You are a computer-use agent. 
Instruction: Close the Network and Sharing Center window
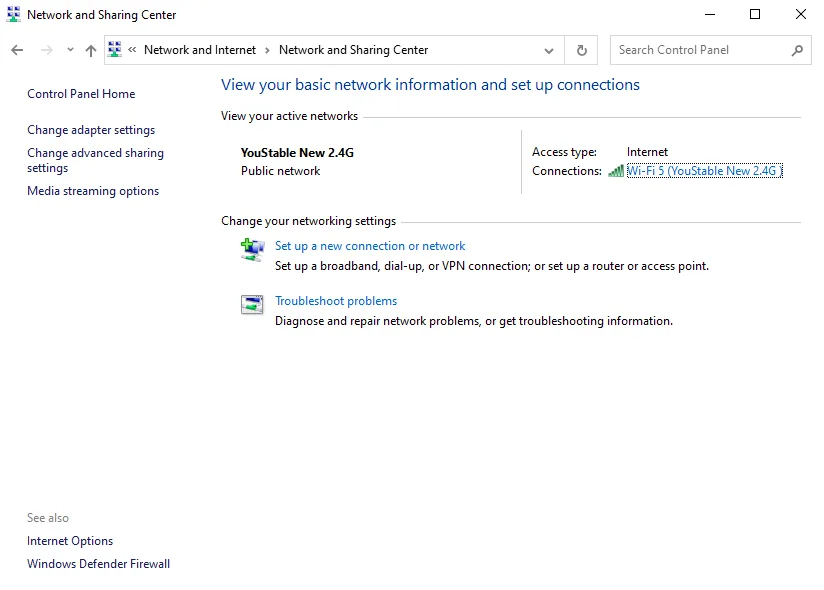[800, 14]
